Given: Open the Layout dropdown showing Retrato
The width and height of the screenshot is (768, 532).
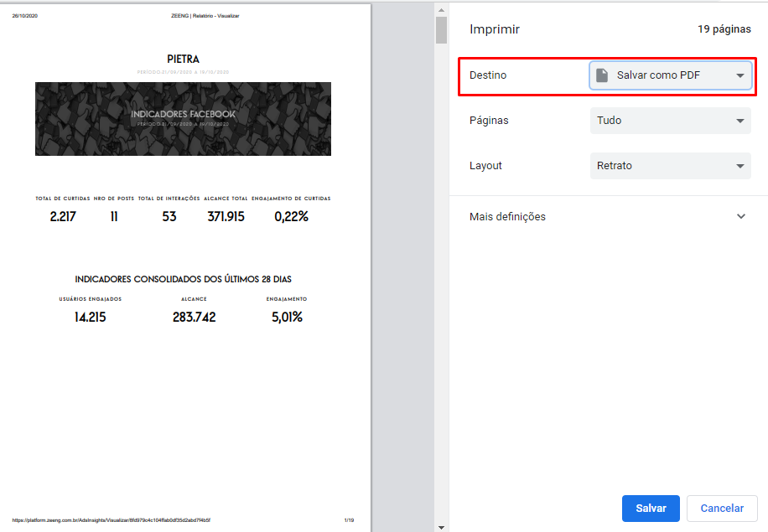Looking at the screenshot, I should click(670, 166).
